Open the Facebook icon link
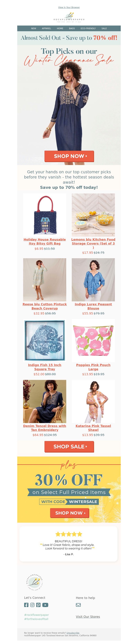 (x=26, y=605)
